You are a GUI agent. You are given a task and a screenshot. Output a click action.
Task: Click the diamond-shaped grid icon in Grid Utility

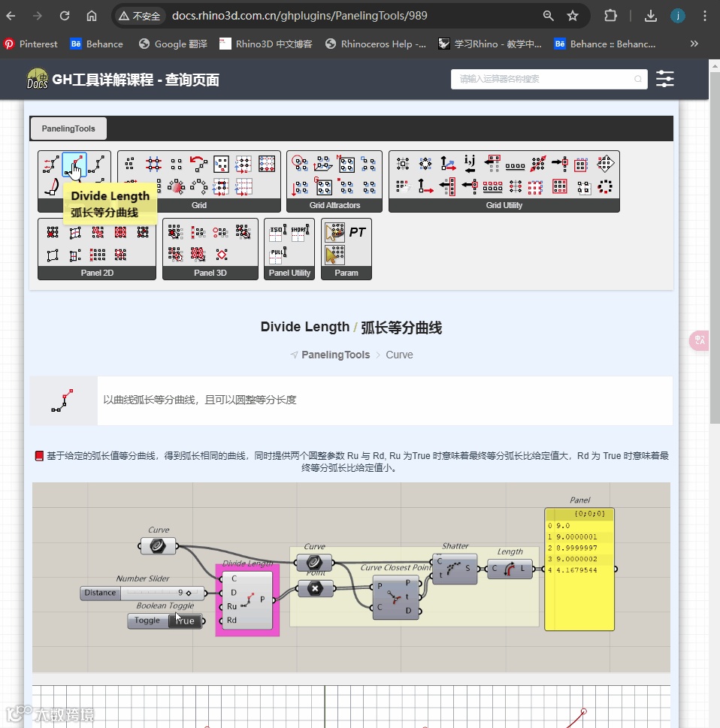(x=605, y=164)
